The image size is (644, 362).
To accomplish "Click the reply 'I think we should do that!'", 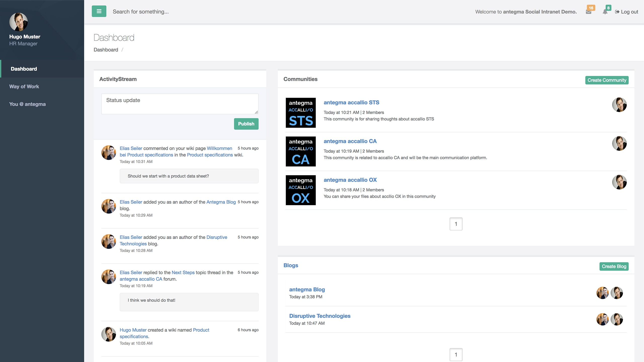I will pyautogui.click(x=151, y=300).
